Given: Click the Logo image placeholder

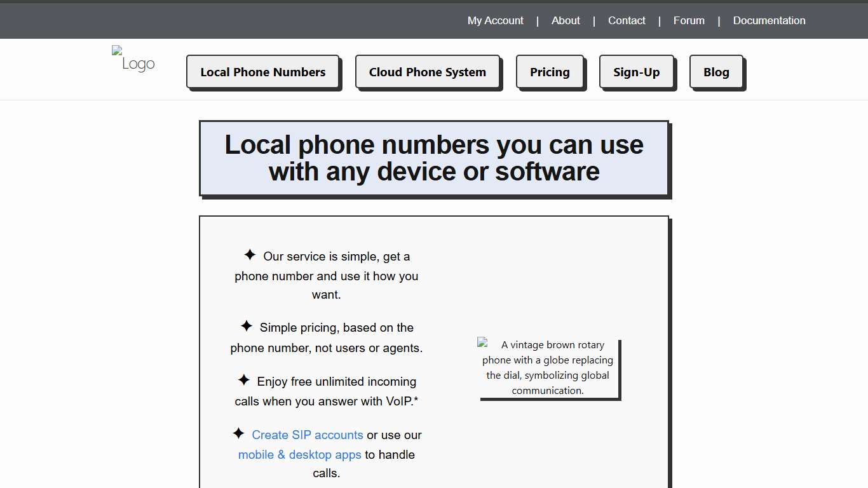Looking at the screenshot, I should [133, 58].
